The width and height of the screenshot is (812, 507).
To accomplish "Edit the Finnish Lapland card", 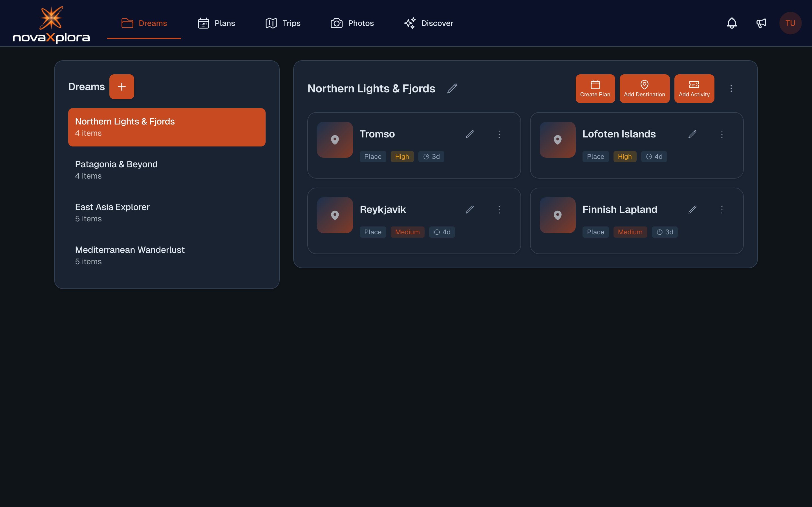I will pyautogui.click(x=692, y=210).
